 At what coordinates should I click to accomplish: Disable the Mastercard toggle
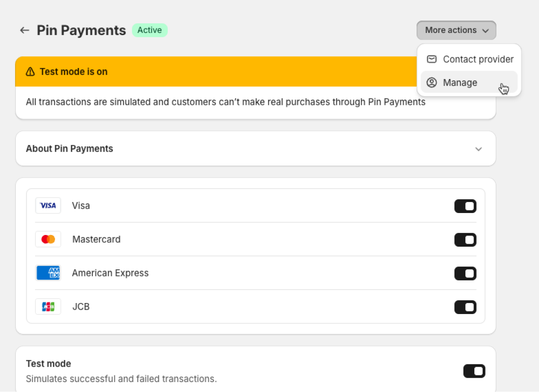click(465, 240)
